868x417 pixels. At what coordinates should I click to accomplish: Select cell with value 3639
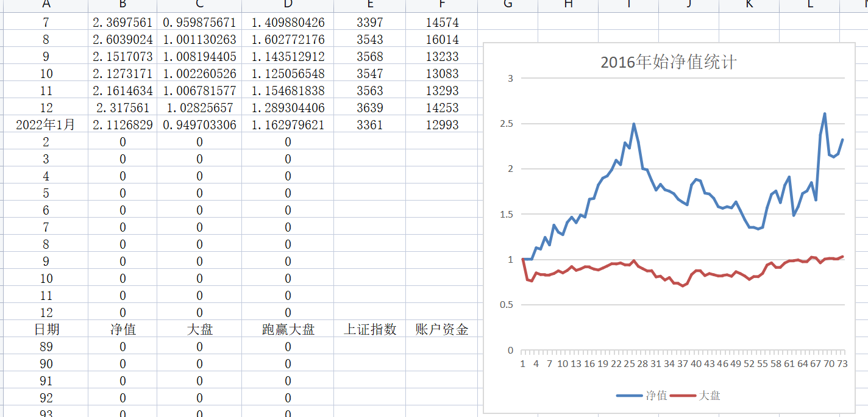pyautogui.click(x=370, y=108)
